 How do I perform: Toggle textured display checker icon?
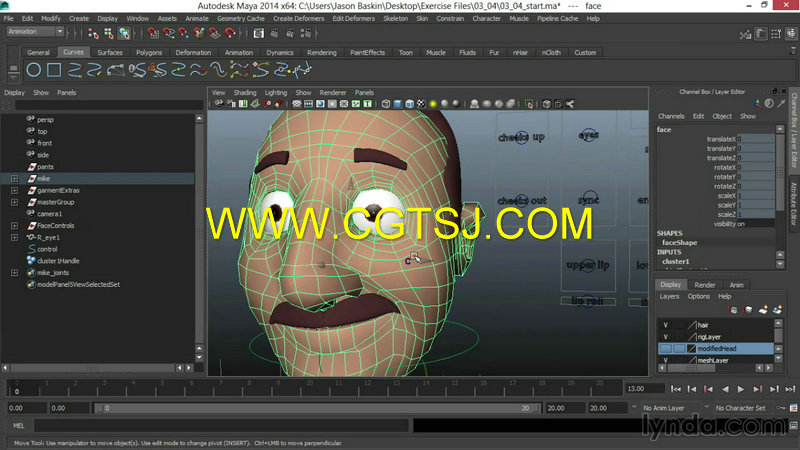pos(421,104)
